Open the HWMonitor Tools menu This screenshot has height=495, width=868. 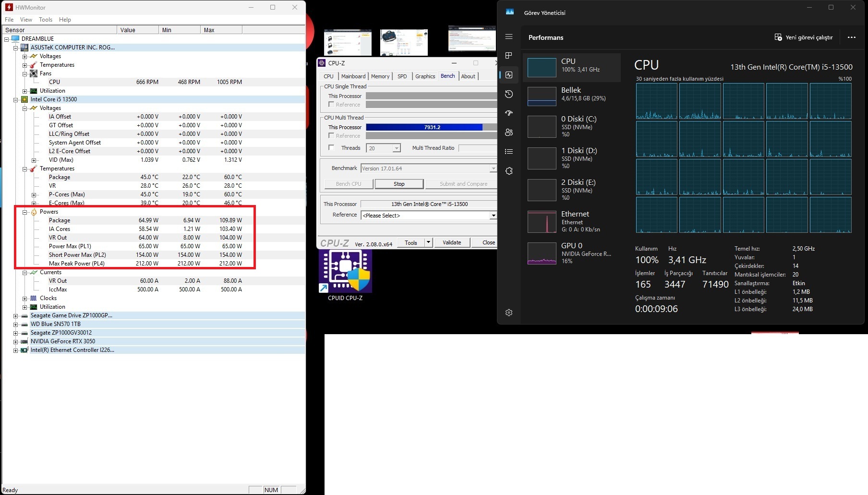[x=46, y=20]
